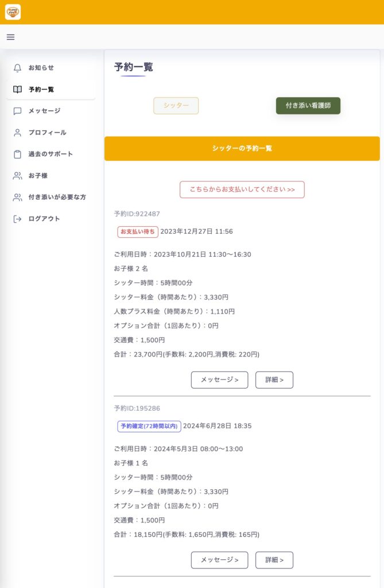Switch to 付き添い看護師 tab
This screenshot has height=588, width=384.
pyautogui.click(x=308, y=106)
